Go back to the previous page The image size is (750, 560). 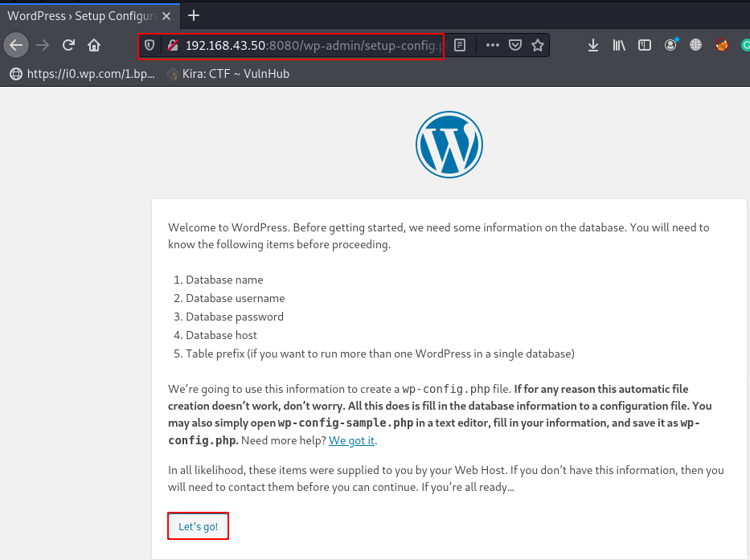point(16,46)
